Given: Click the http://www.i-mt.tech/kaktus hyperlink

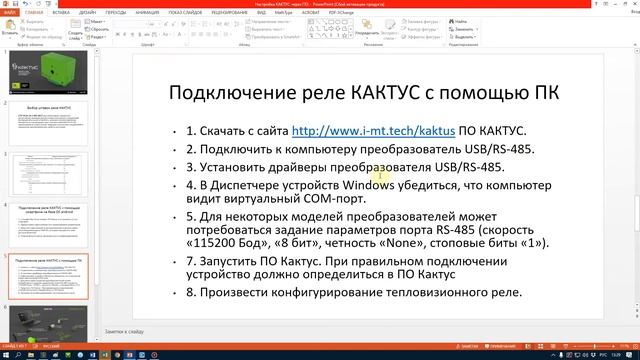Looking at the screenshot, I should coord(373,131).
